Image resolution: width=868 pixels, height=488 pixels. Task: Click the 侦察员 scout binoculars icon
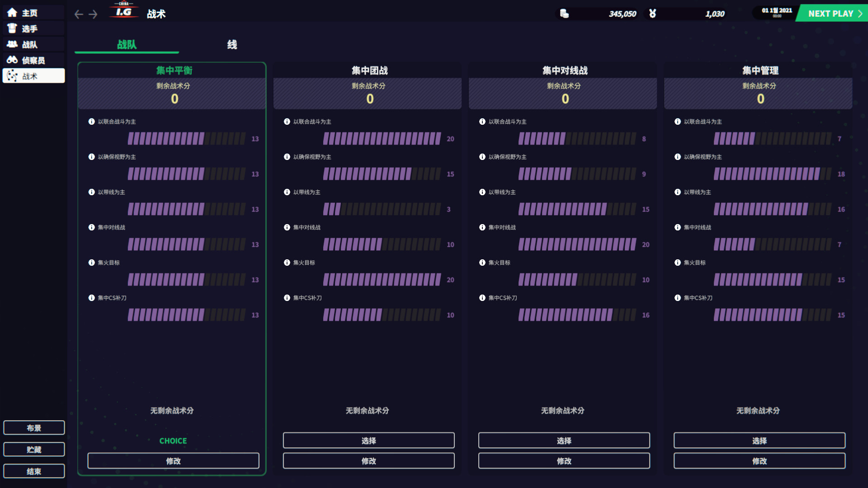(12, 60)
